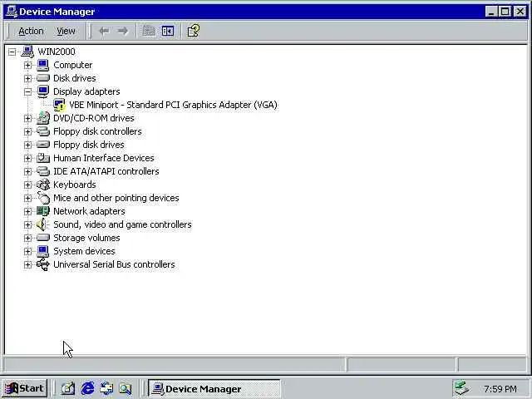532x399 pixels.
Task: Expand the IDE ATA/ATAPI controllers category
Action: [27, 172]
